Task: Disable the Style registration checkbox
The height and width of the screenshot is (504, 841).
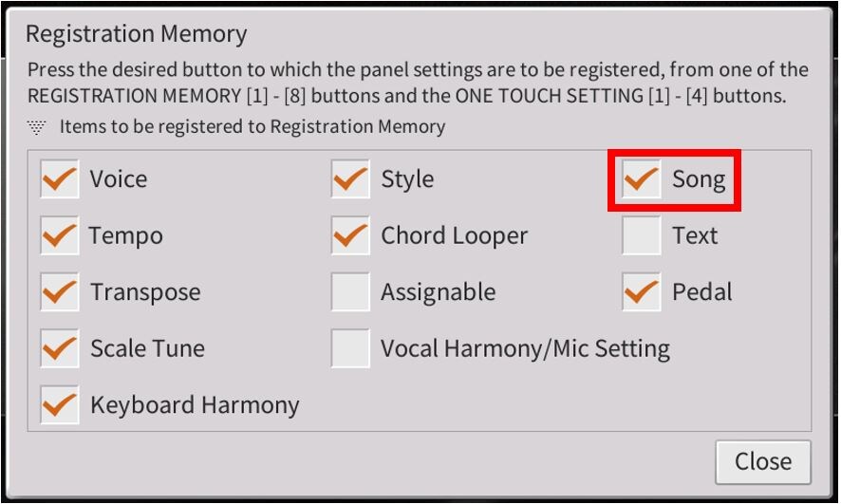Action: click(350, 179)
